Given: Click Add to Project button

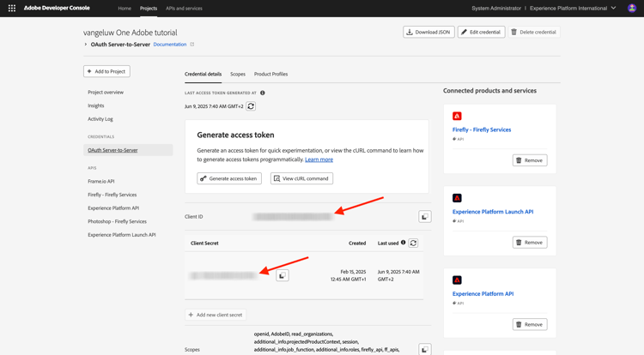Looking at the screenshot, I should pos(106,71).
